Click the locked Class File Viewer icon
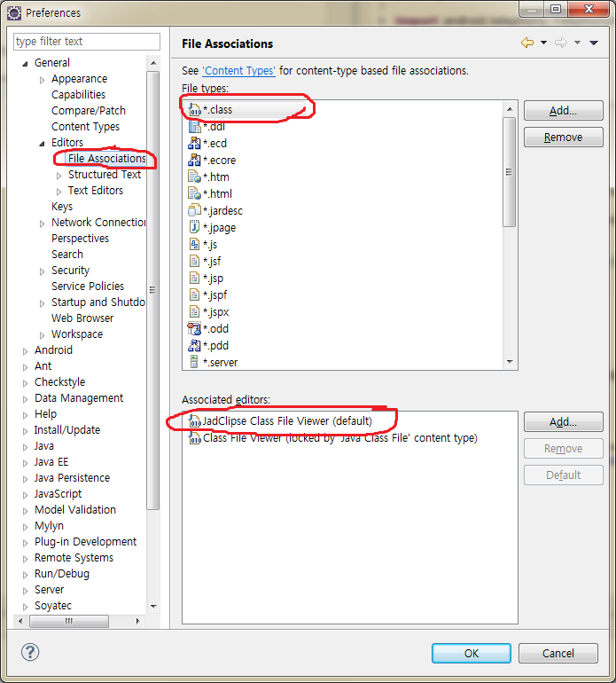Screen dimensions: 616x683 coord(194,438)
